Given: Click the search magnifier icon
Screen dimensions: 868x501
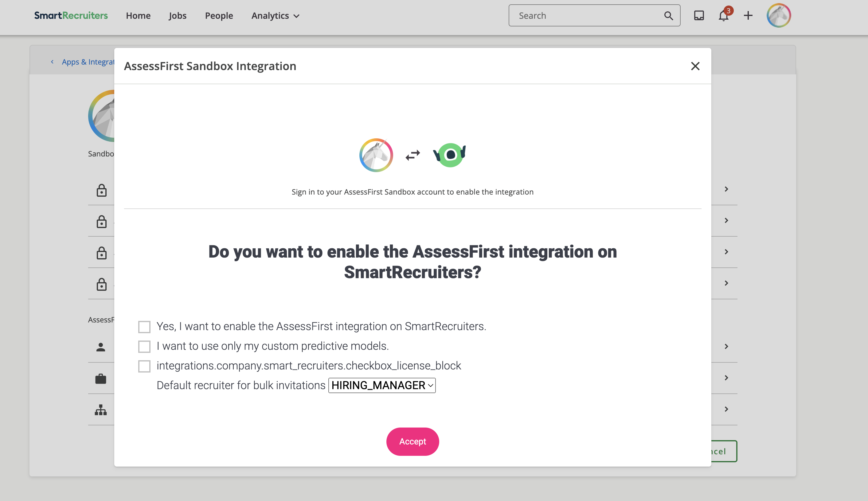Looking at the screenshot, I should tap(669, 15).
